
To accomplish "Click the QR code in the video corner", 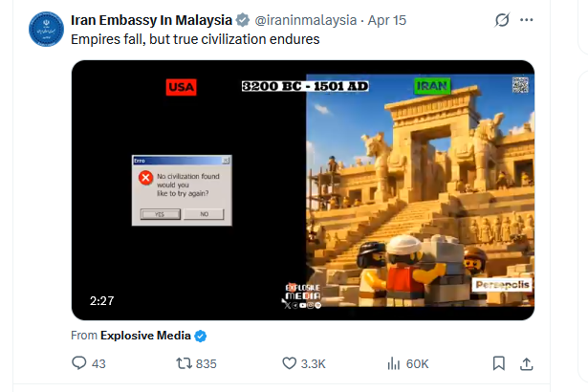I will (520, 85).
